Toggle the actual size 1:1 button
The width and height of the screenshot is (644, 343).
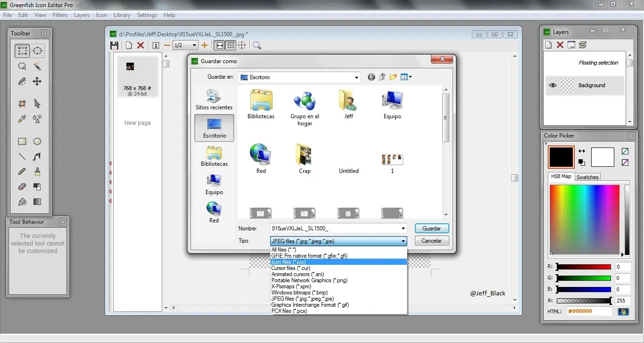click(x=156, y=45)
